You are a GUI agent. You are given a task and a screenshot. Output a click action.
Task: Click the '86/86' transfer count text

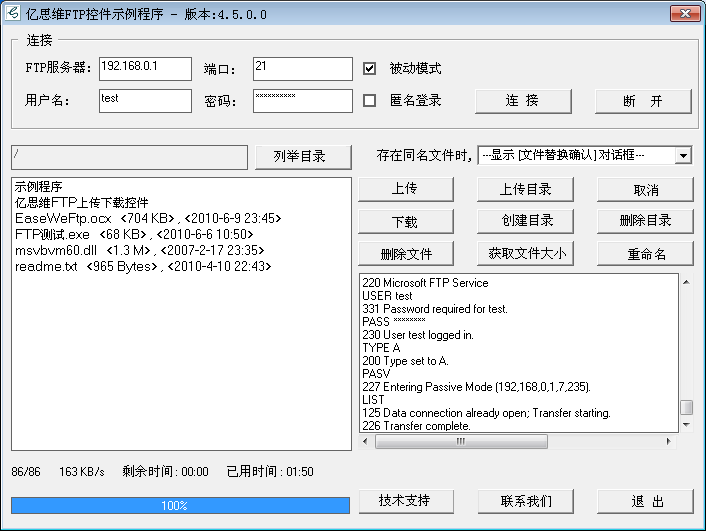pos(26,472)
